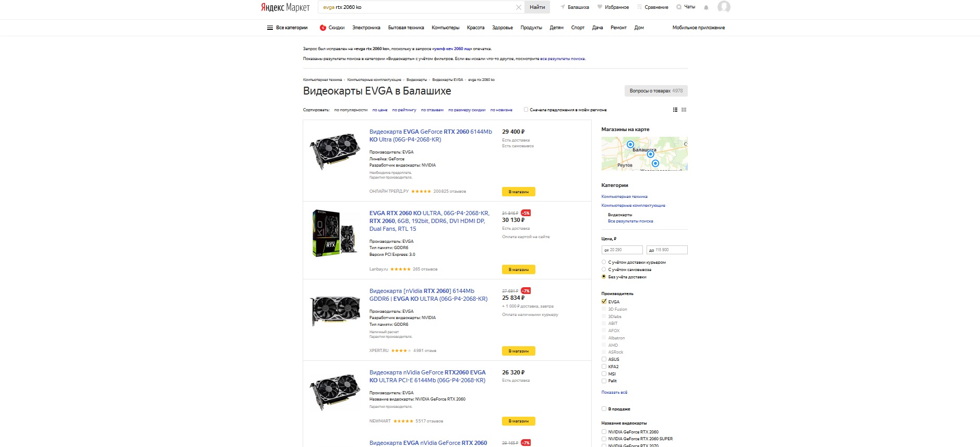Clear the search field with the X icon
This screenshot has height=447, width=980.
click(x=518, y=7)
